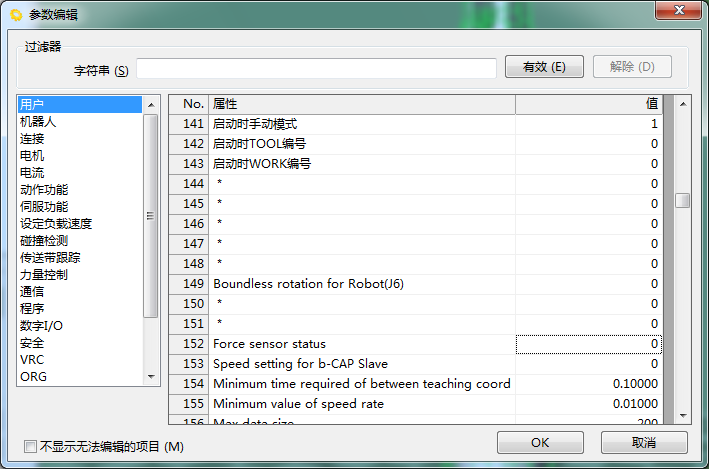Select 机器人 category in list
The image size is (709, 469).
click(x=38, y=121)
